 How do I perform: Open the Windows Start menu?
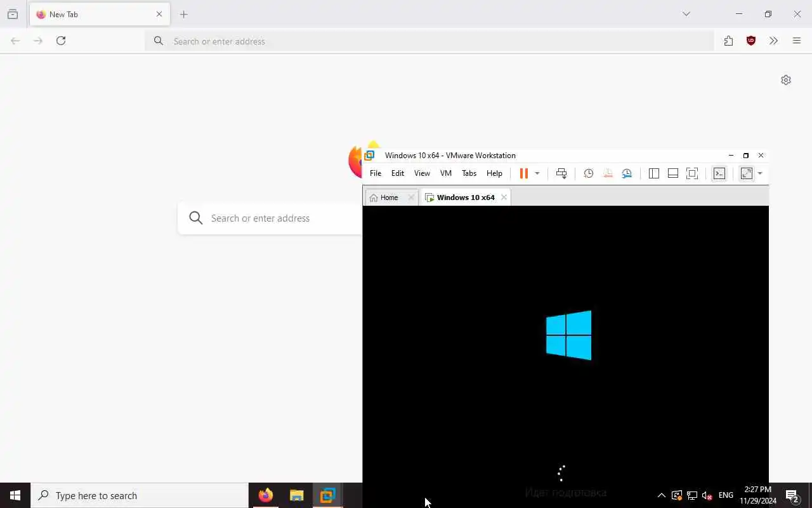pyautogui.click(x=15, y=495)
